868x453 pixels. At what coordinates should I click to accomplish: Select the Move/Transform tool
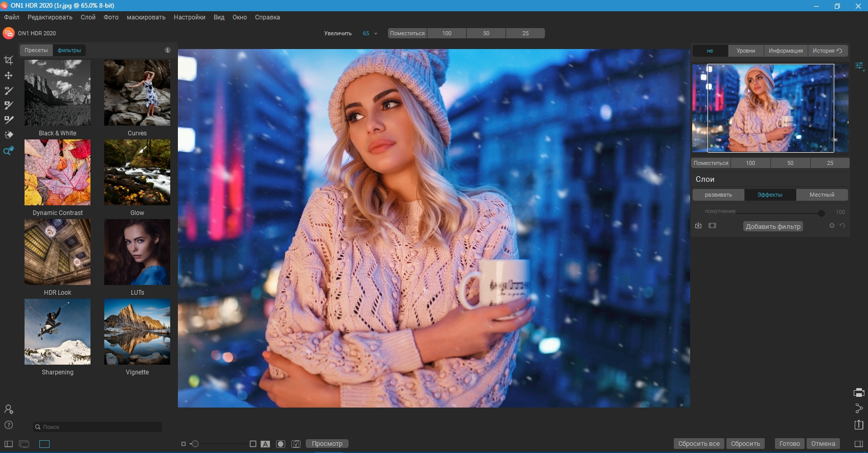tap(9, 76)
